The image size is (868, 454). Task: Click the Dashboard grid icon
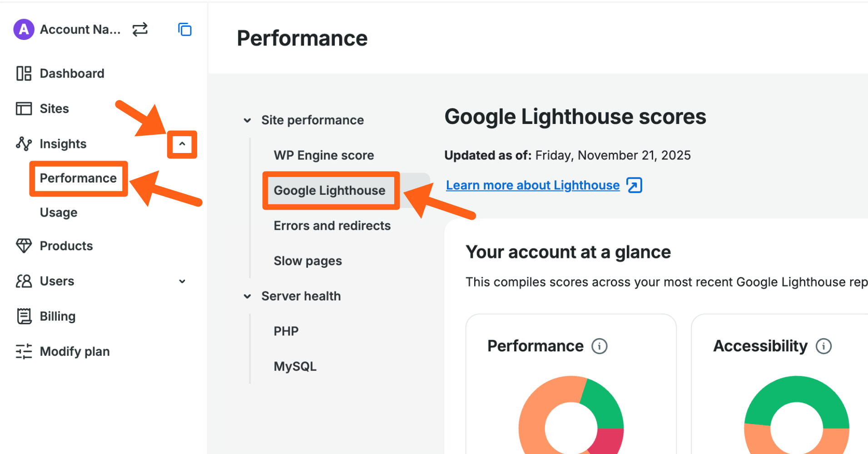click(x=24, y=74)
